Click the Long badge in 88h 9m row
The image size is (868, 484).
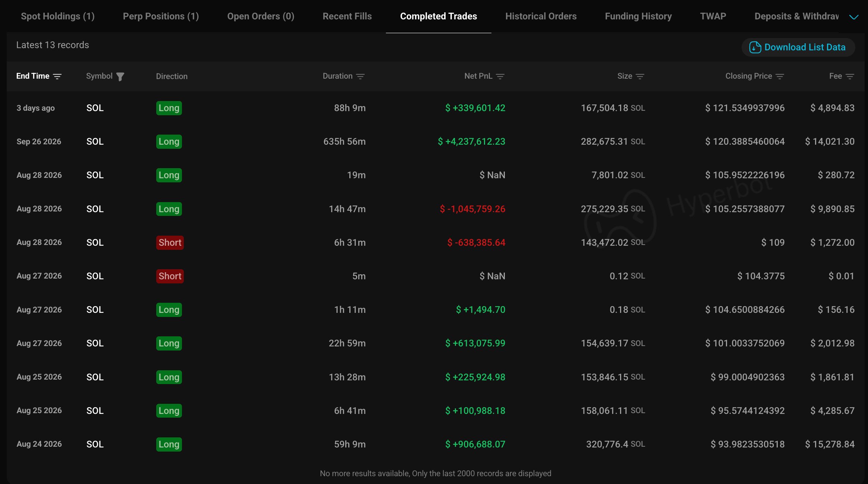[x=169, y=108]
